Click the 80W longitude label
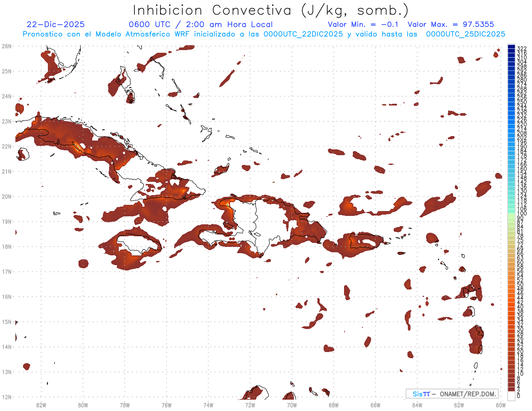Screen dimensions: 532x411 pyautogui.click(x=82, y=405)
